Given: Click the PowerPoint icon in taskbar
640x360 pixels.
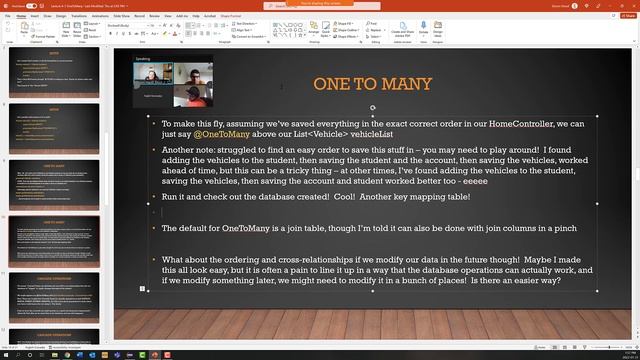Looking at the screenshot, I should point(155,355).
